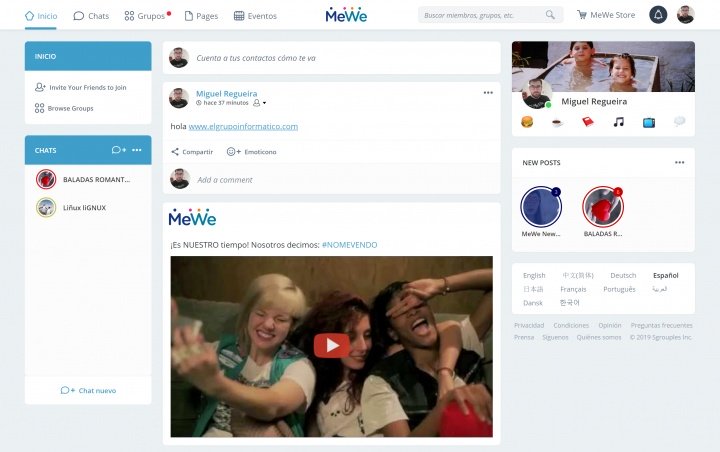The width and height of the screenshot is (720, 452).
Task: Switch language to 한국어
Action: click(569, 303)
